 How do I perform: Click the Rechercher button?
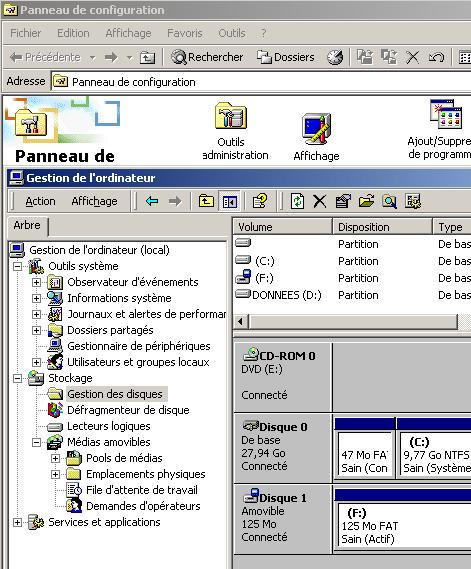[x=207, y=57]
